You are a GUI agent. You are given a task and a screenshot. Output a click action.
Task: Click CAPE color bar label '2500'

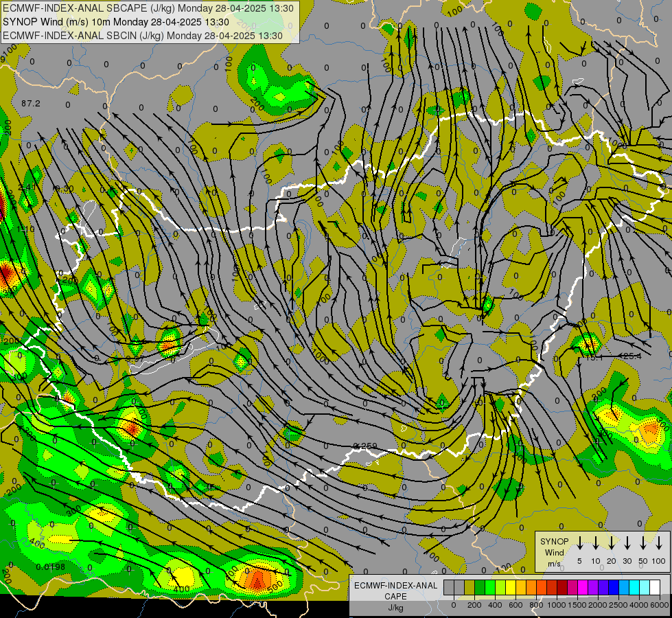pos(618,605)
